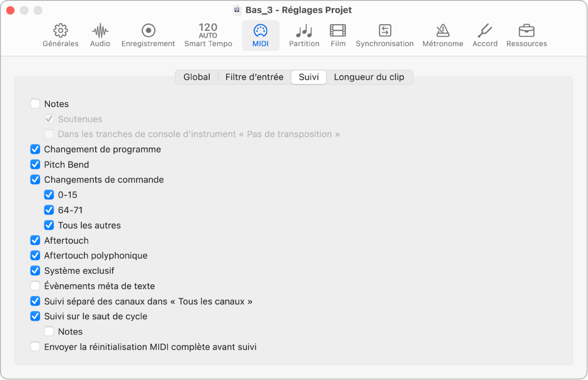Image resolution: width=588 pixels, height=380 pixels.
Task: Select the Film settings icon
Action: point(338,34)
